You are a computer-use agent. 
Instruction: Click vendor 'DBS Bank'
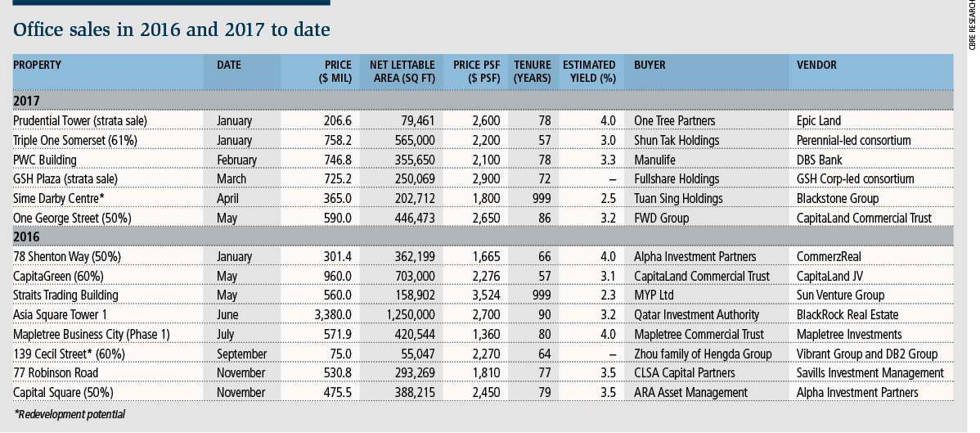(x=820, y=160)
